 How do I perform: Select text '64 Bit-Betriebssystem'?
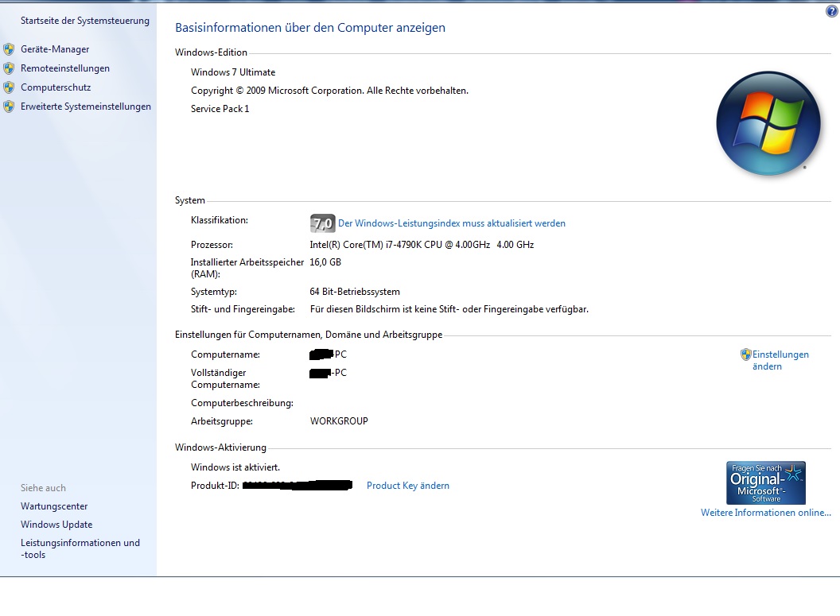click(355, 292)
